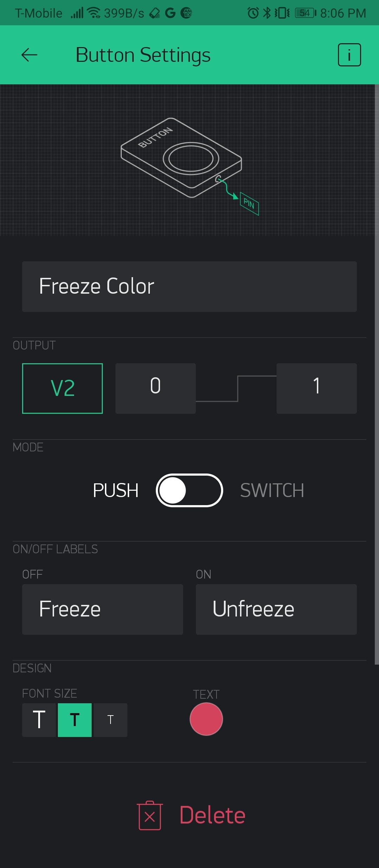The image size is (379, 868).
Task: Tap the button widget illustration
Action: 182,157
